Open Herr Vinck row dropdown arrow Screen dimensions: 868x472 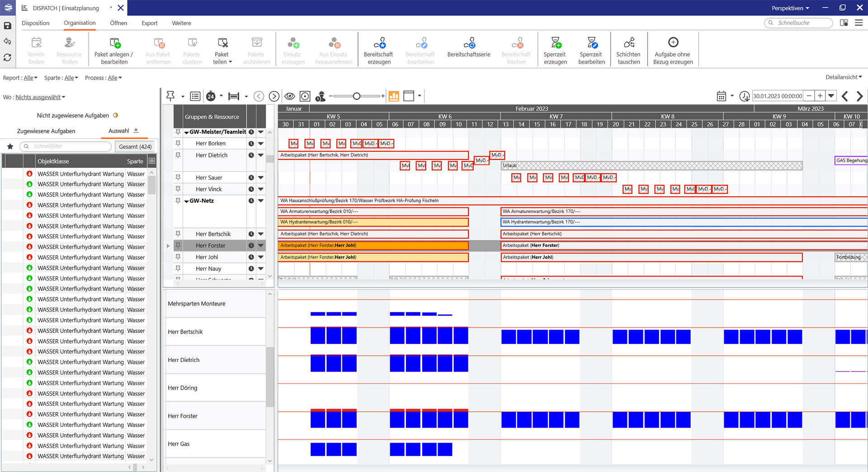(261, 189)
